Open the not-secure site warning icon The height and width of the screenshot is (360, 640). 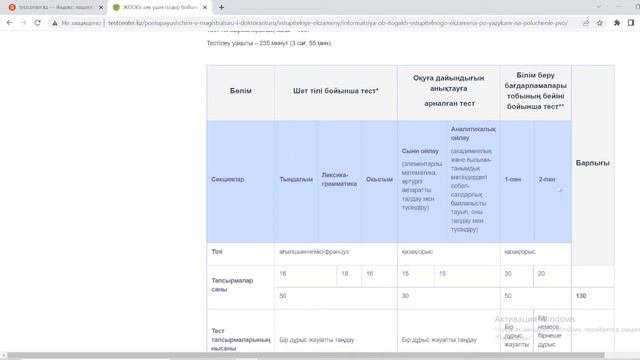pyautogui.click(x=55, y=23)
